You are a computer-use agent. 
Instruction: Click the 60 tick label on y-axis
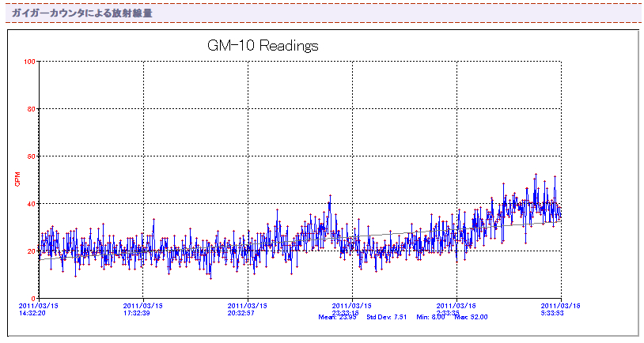point(32,156)
